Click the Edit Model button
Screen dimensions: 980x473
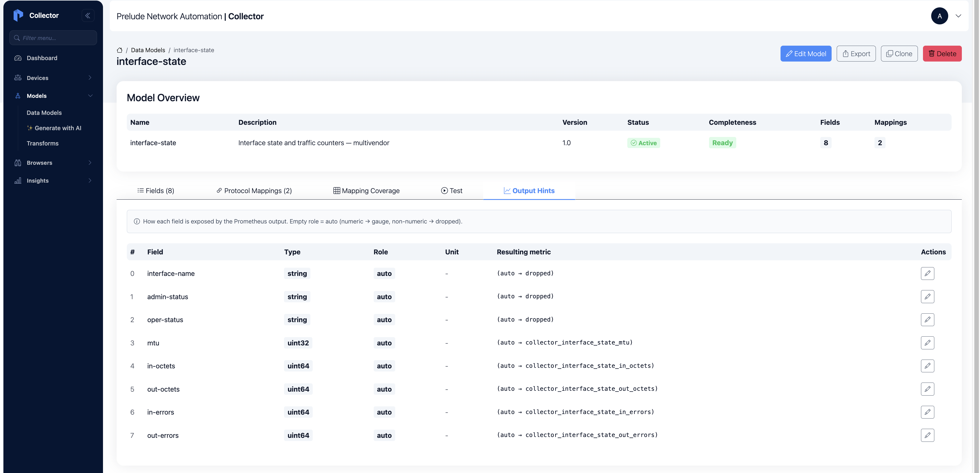pos(806,54)
